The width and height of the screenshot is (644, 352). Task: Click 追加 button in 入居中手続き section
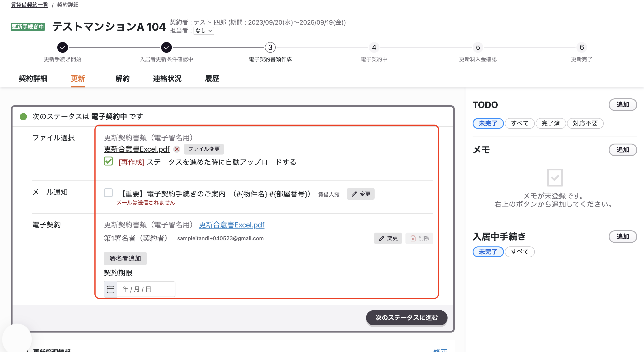pyautogui.click(x=623, y=237)
